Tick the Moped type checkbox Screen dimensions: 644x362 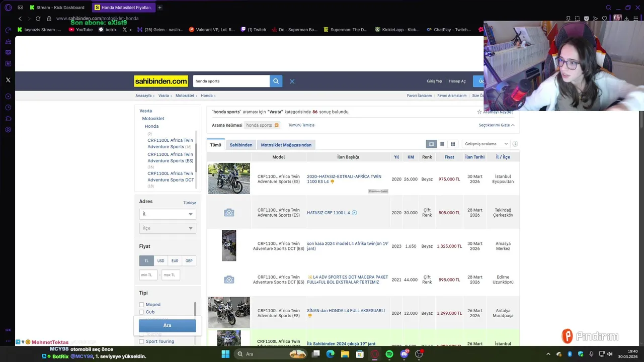pos(141,305)
